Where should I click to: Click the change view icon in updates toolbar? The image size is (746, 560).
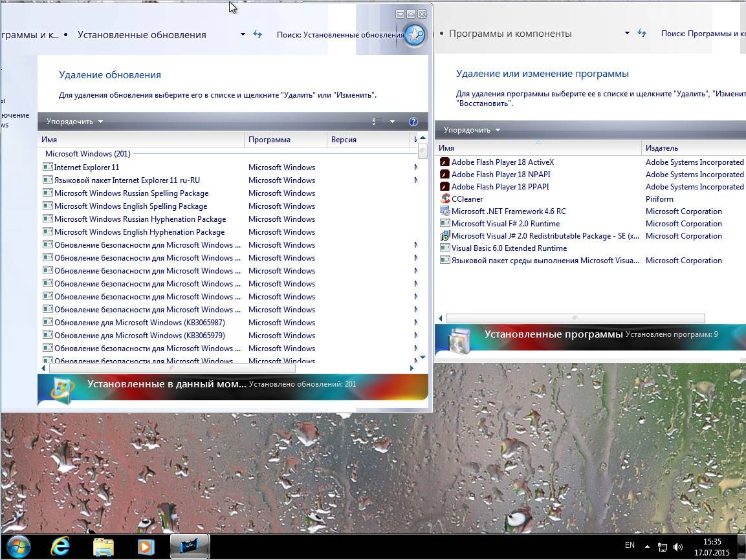[x=377, y=121]
